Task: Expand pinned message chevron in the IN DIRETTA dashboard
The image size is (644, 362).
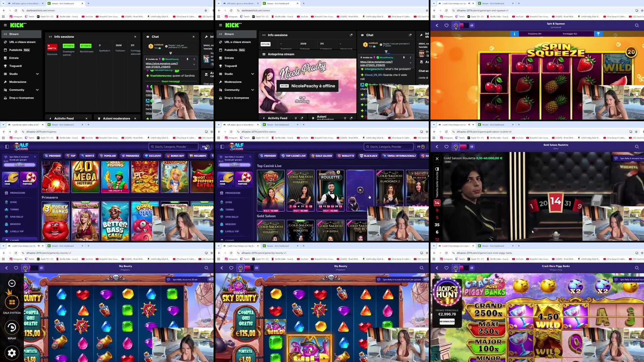Action: click(x=194, y=64)
